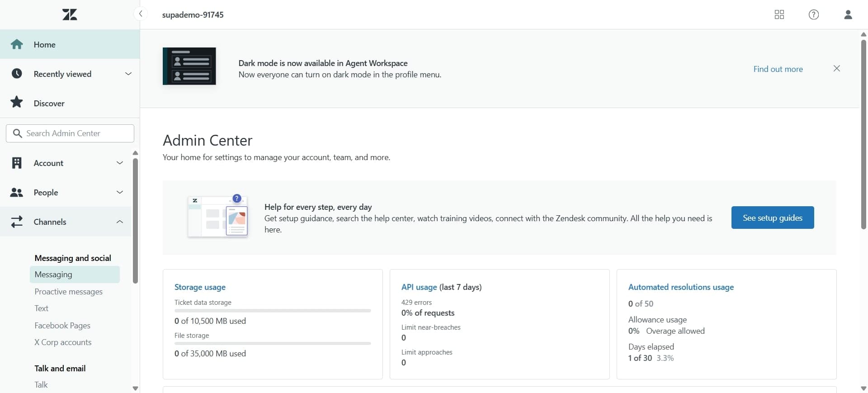The width and height of the screenshot is (868, 393).
Task: Open the API usage link
Action: click(x=419, y=287)
